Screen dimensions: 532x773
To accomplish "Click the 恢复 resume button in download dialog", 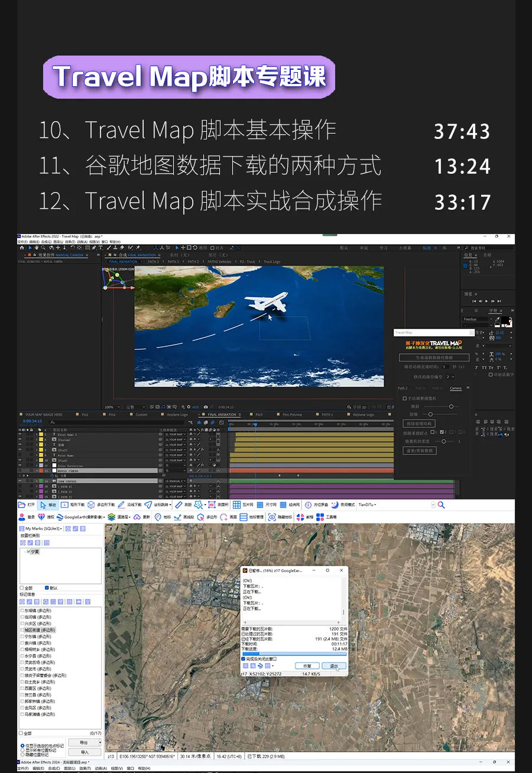I will click(307, 665).
